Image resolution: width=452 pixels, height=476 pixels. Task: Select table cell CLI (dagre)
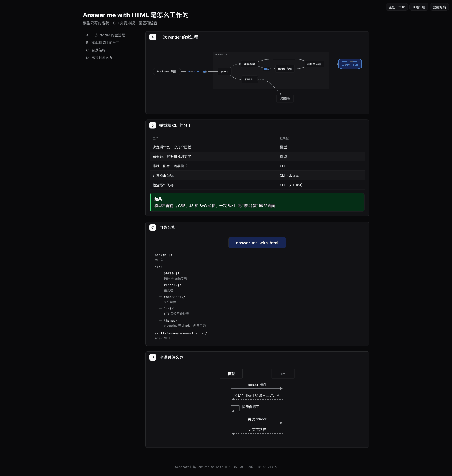point(289,176)
